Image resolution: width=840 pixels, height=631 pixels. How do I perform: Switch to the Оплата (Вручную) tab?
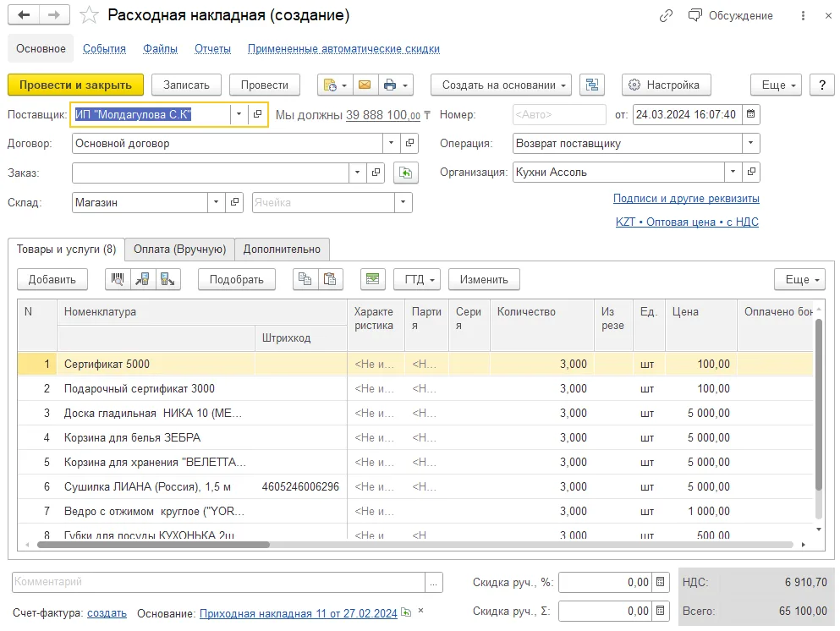pyautogui.click(x=179, y=249)
